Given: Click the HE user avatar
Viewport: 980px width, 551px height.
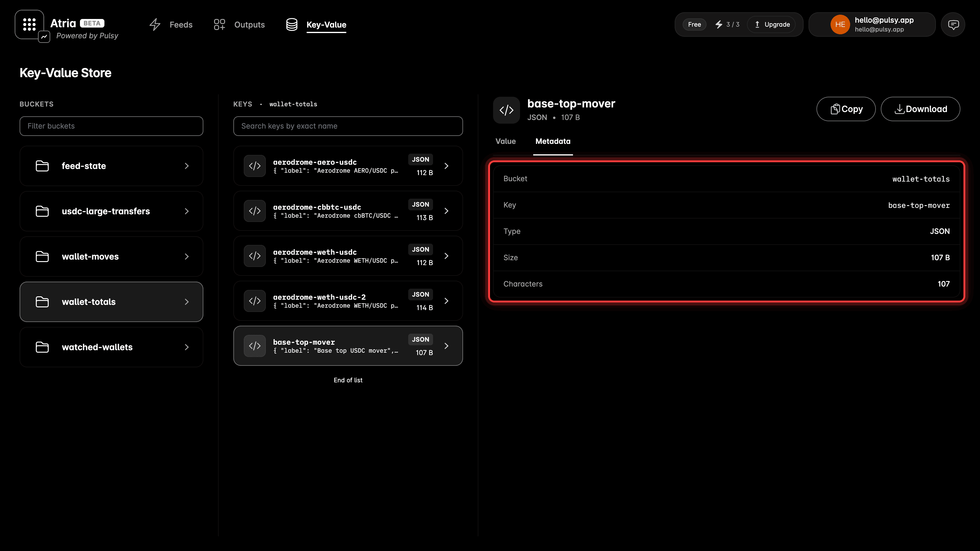Looking at the screenshot, I should pyautogui.click(x=840, y=25).
